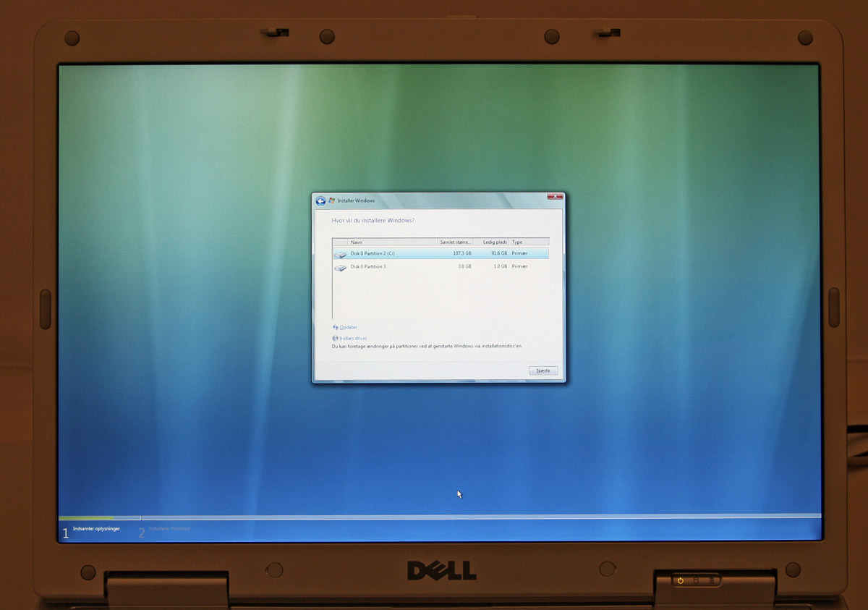Click the refresh icon beside Opdater

pyautogui.click(x=336, y=328)
